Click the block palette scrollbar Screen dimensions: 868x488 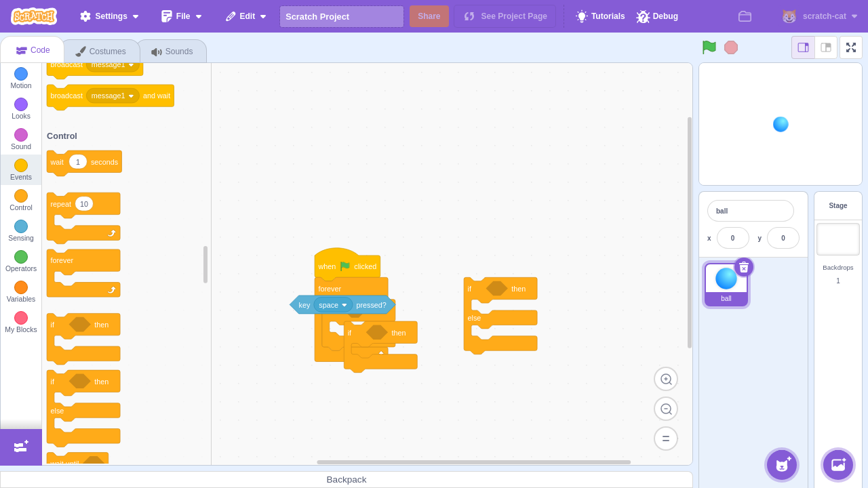(205, 264)
